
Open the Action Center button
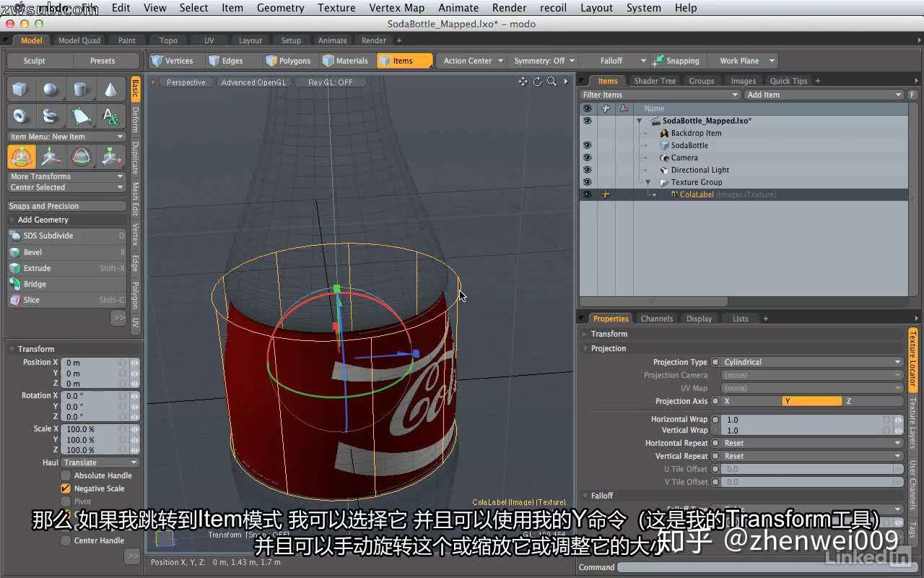(x=473, y=61)
